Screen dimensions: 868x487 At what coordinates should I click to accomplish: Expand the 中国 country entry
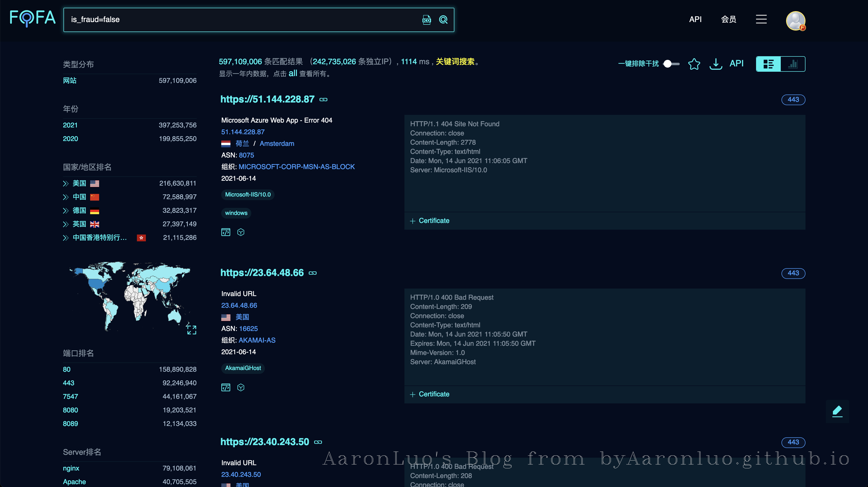(66, 197)
